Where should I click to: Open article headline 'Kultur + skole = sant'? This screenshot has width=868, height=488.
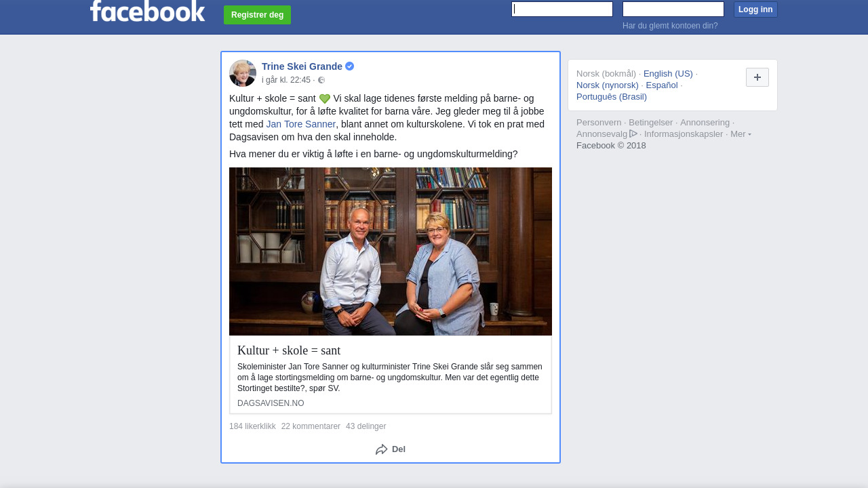(x=289, y=350)
